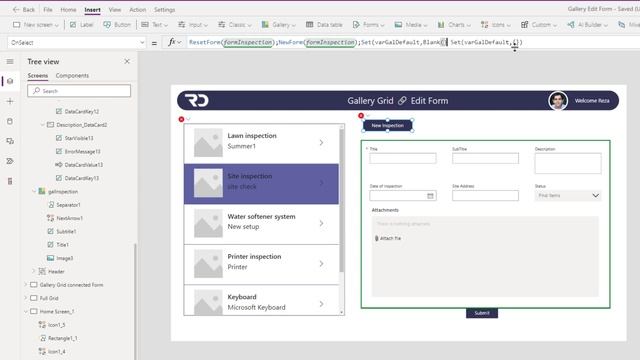Toggle the hamburger menu in left rail
The image size is (640, 360).
10,62
